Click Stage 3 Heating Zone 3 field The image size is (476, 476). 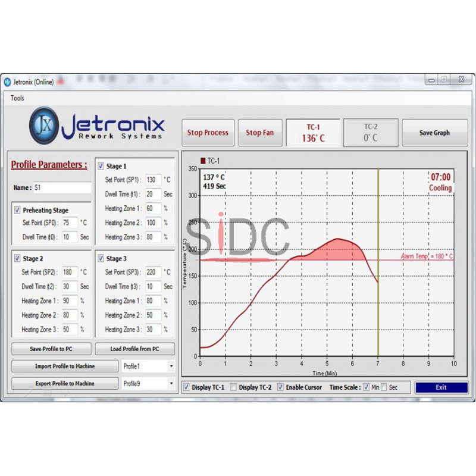click(154, 330)
